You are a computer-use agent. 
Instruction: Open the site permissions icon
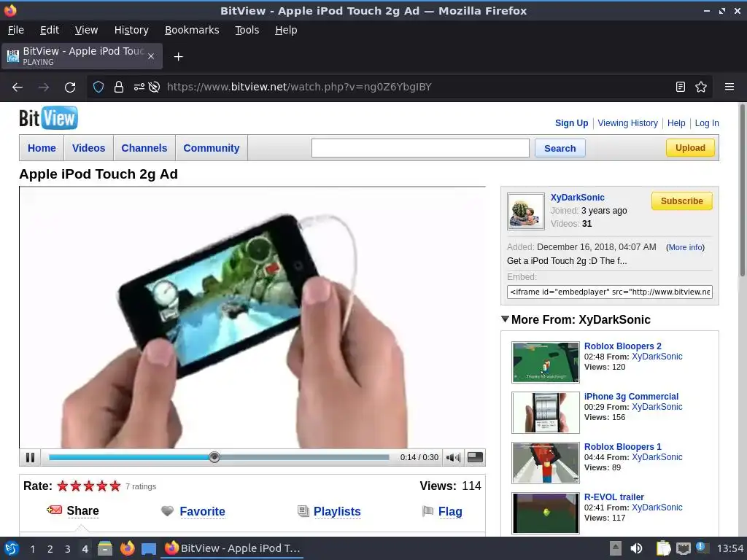(x=139, y=87)
